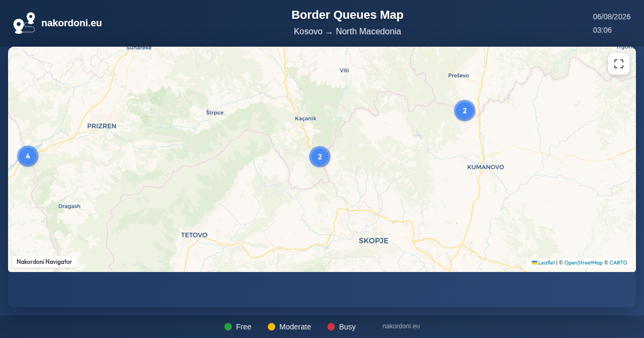Click the nakordoni.eu header title

[x=71, y=23]
